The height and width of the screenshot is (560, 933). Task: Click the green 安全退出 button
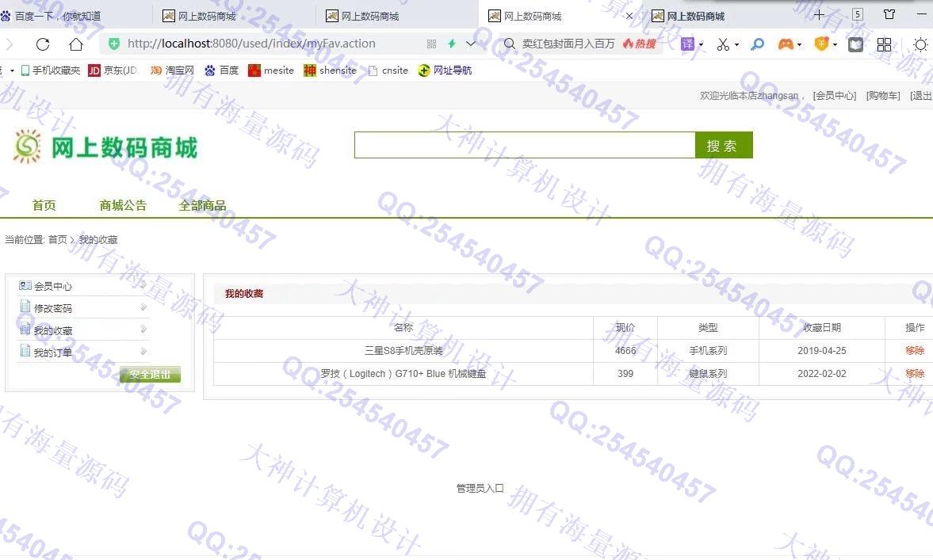coord(150,375)
